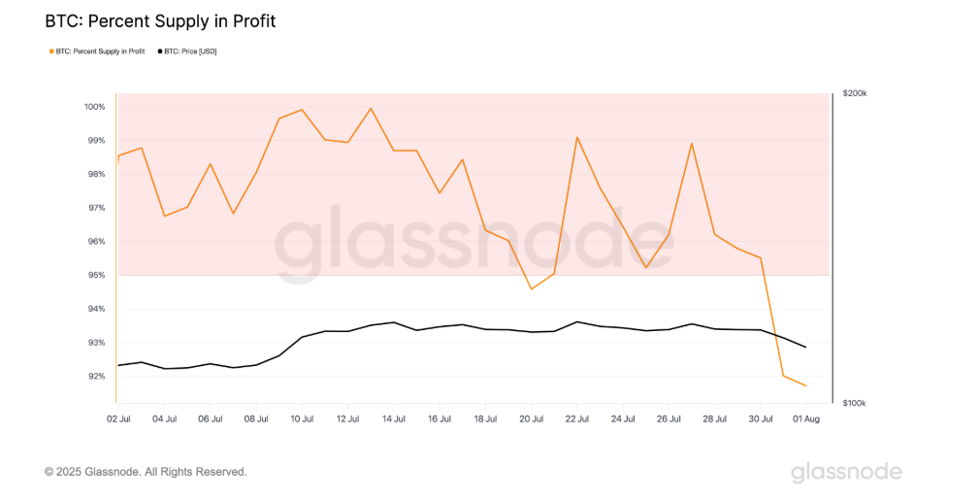Select the '02 Jul' x-axis date label

[118, 419]
